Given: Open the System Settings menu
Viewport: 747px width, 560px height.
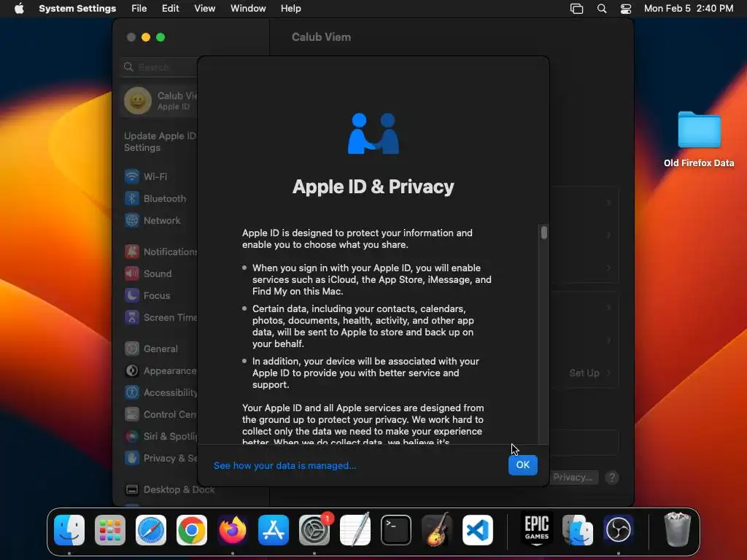Looking at the screenshot, I should click(x=77, y=9).
